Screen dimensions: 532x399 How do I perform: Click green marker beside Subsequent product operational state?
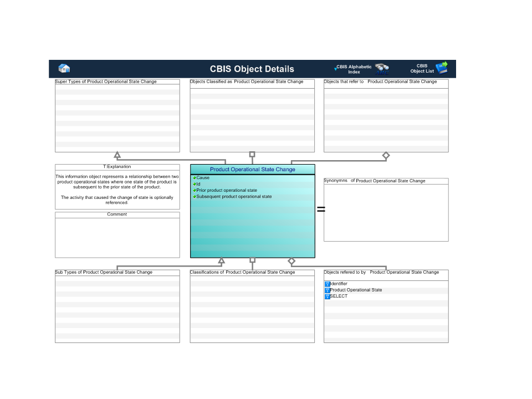click(195, 197)
